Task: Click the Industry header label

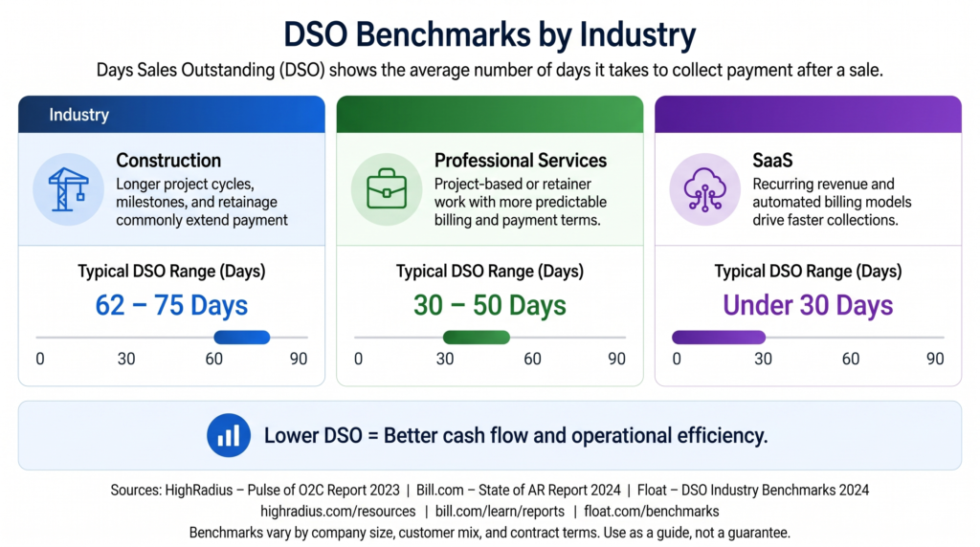Action: click(x=79, y=115)
